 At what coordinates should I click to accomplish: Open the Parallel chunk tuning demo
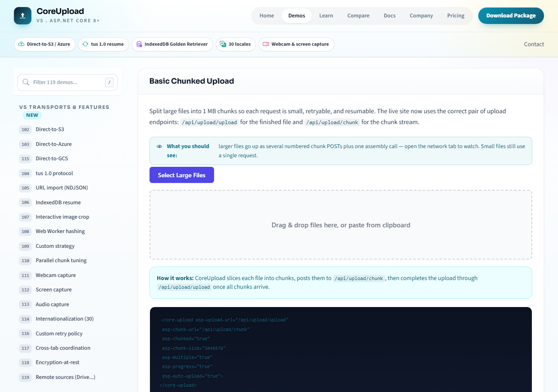(x=68, y=260)
